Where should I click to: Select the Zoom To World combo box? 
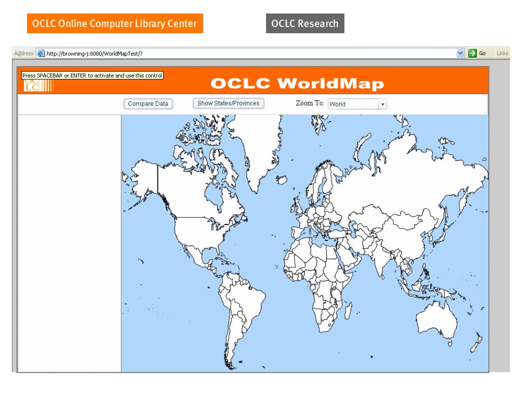coord(357,104)
